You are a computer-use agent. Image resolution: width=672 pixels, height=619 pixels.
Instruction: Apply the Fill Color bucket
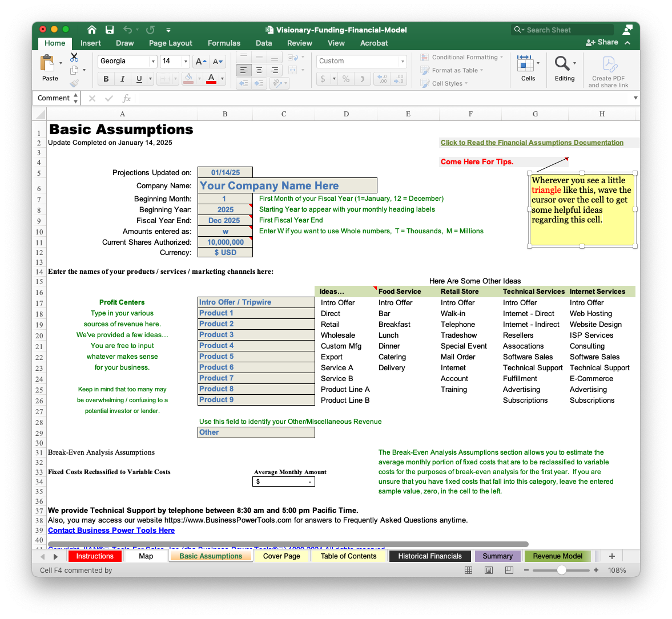[x=188, y=79]
